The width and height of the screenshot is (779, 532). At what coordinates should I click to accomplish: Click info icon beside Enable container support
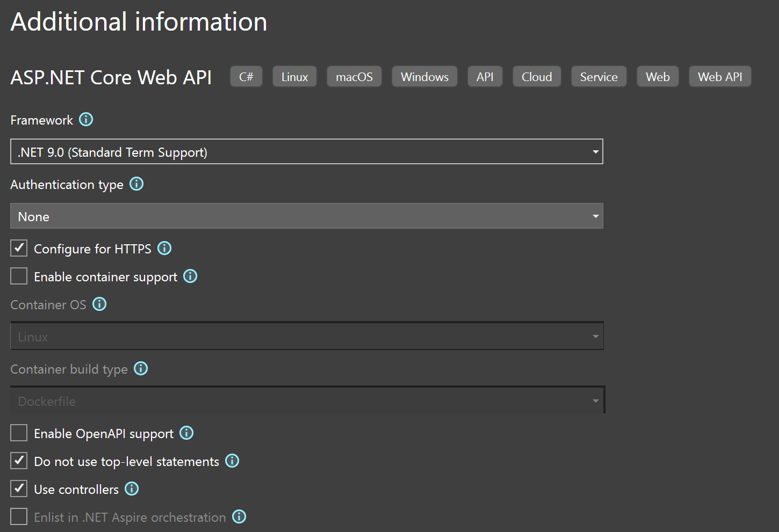point(190,276)
